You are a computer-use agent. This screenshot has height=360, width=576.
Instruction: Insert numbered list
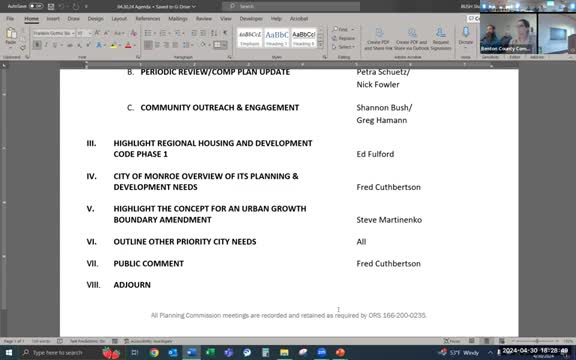(164, 33)
